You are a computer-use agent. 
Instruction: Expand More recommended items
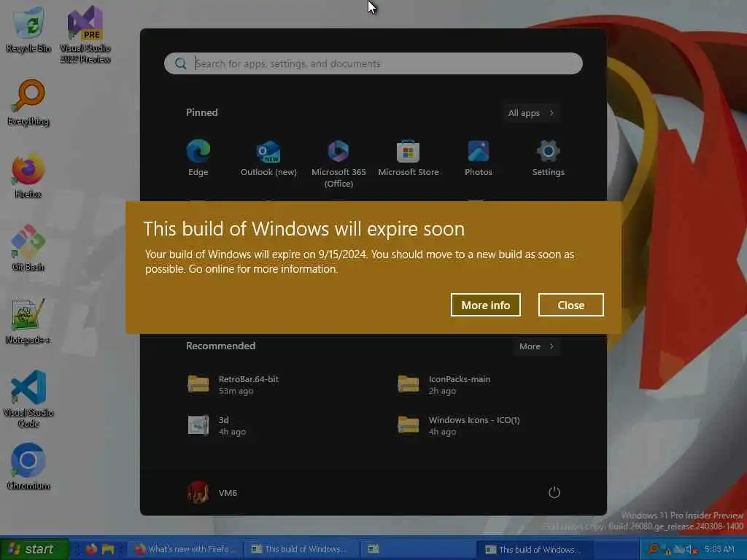click(x=536, y=346)
